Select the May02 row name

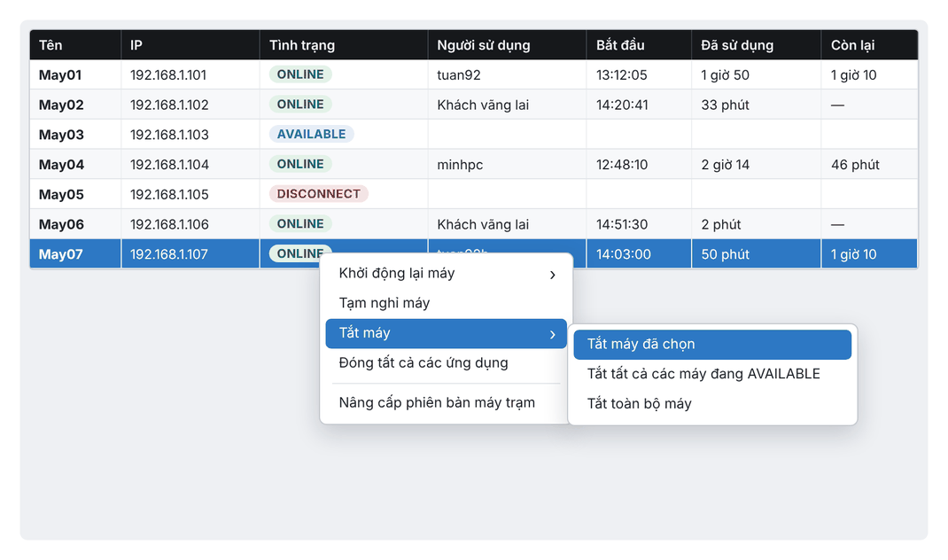[x=61, y=105]
